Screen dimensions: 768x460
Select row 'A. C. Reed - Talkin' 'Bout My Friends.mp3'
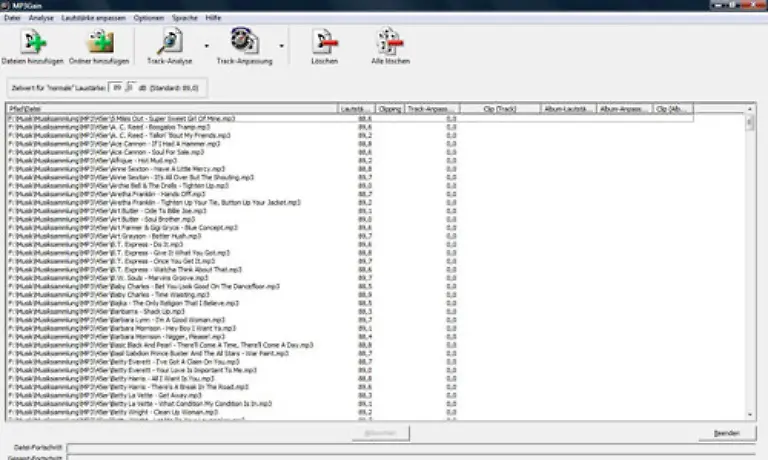tap(350, 135)
